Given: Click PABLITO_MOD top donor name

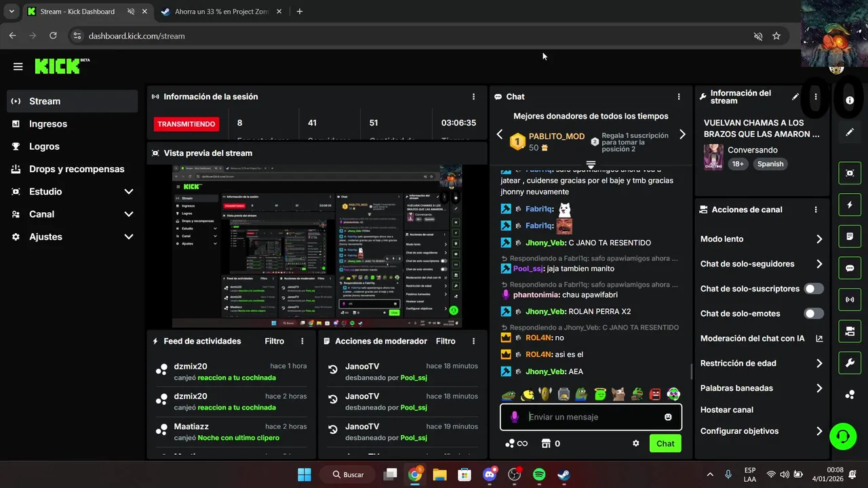Looking at the screenshot, I should coord(557,136).
